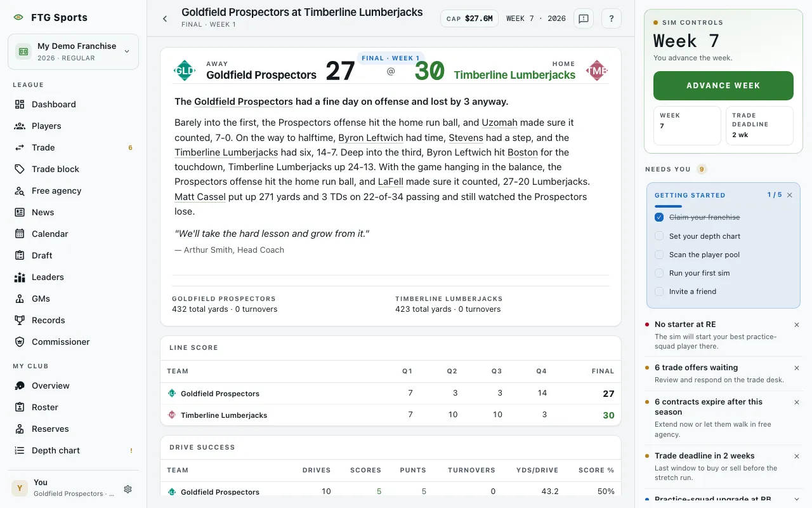The image size is (812, 508).
Task: Open the feedback message icon in header
Action: (584, 18)
